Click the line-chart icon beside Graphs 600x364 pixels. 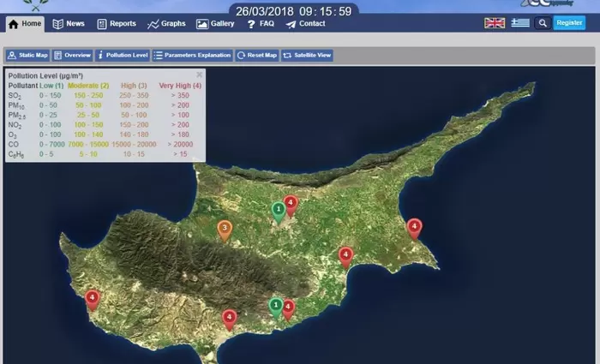coord(153,24)
